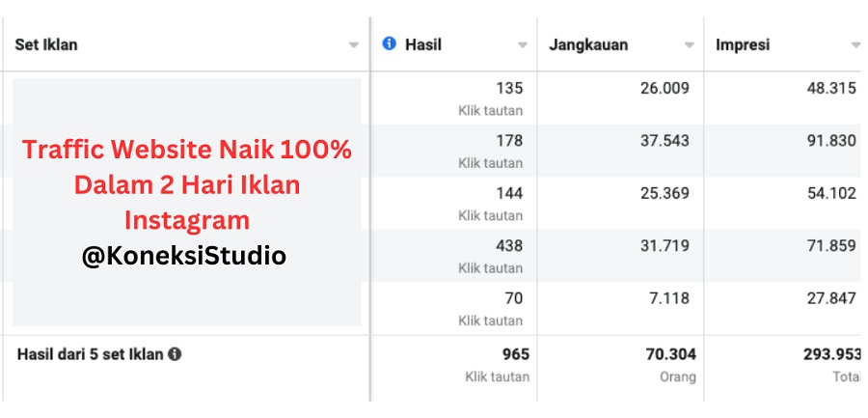Viewport: 868px width, 418px height.
Task: Expand the Hasil column dropdown arrow
Action: coord(523,45)
